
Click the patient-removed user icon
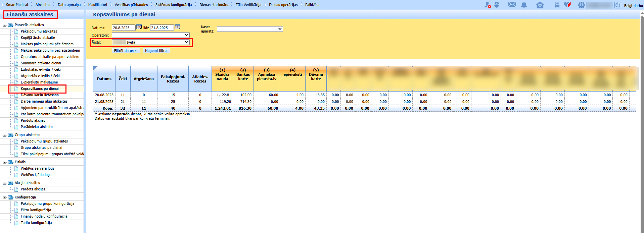point(488,5)
